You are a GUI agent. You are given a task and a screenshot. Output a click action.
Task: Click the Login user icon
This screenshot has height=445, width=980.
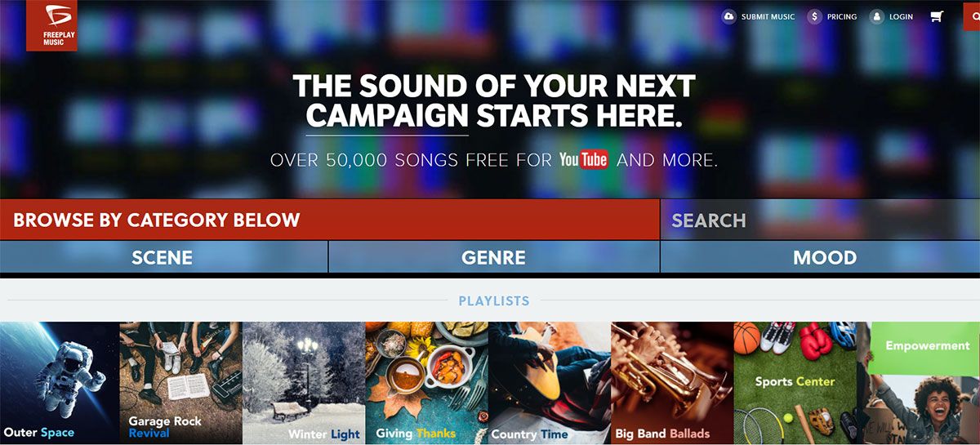(877, 16)
